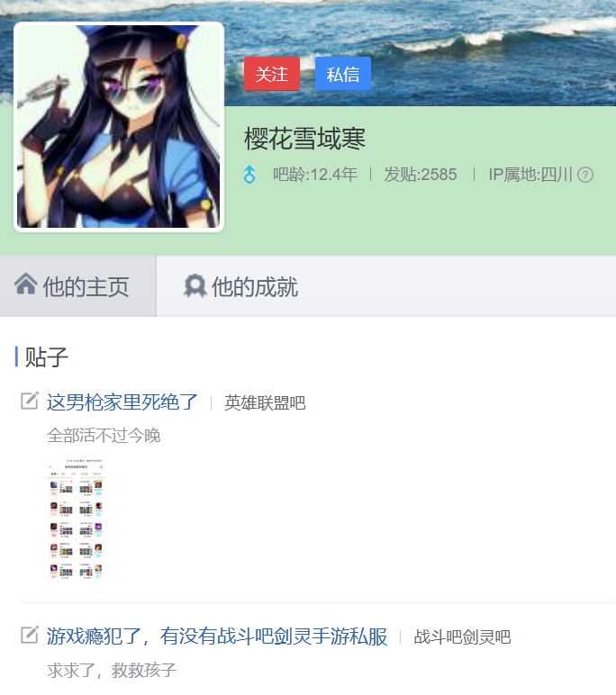Open the post's screenshot thumbnail image
The height and width of the screenshot is (695, 616).
[77, 519]
